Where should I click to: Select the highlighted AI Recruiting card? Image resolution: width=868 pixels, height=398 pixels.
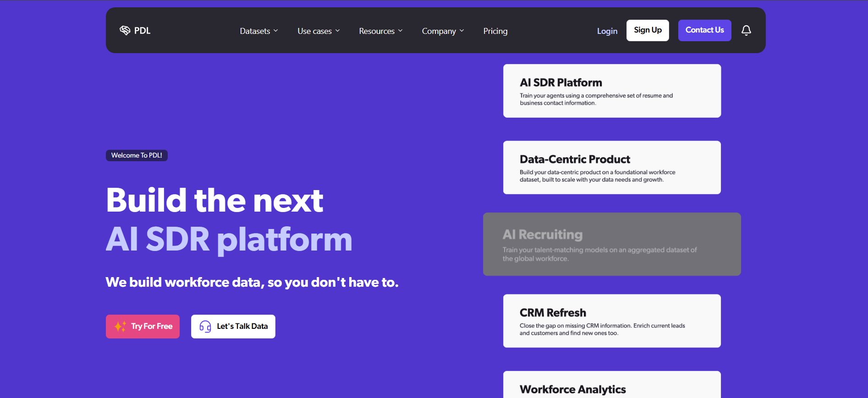click(x=612, y=244)
